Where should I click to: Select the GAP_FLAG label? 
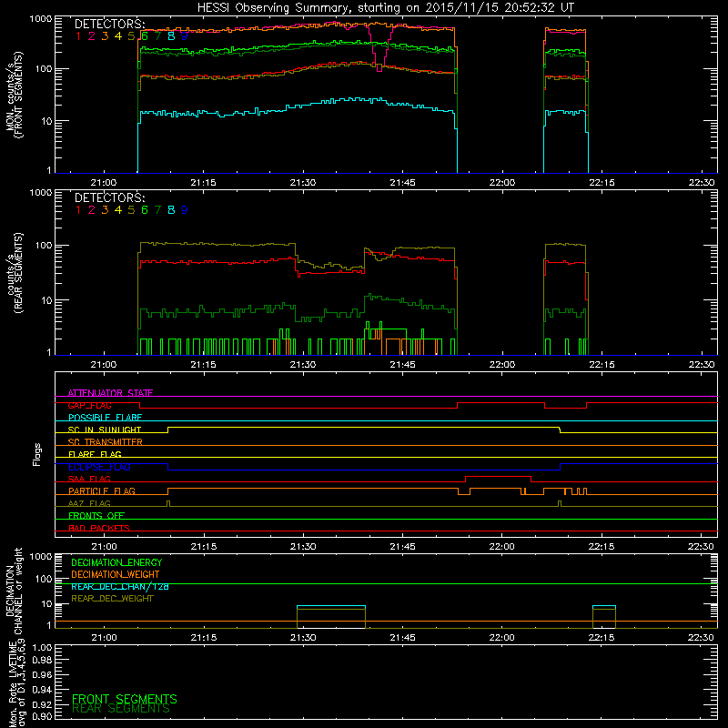pos(89,405)
